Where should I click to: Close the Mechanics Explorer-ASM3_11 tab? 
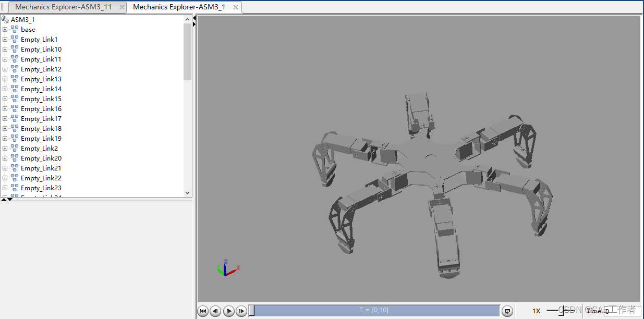point(122,7)
